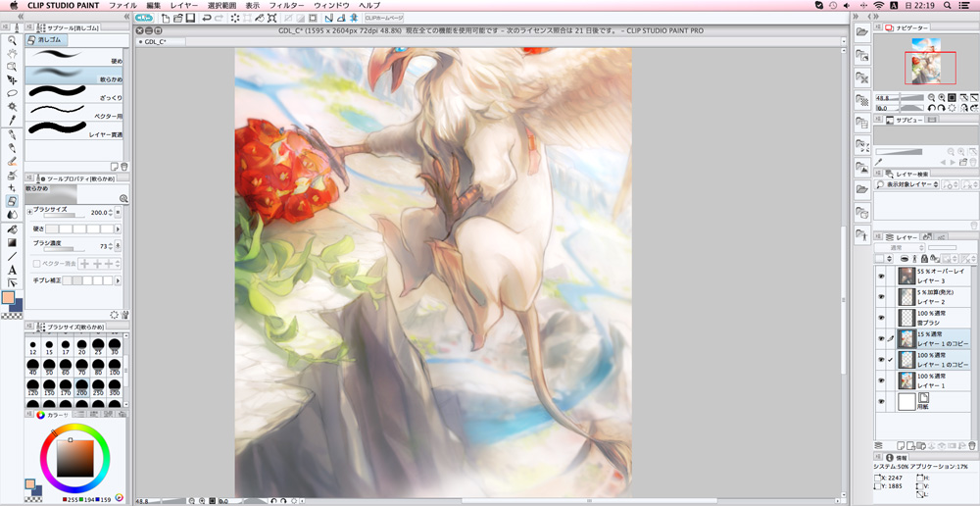Open the レイヤー menu in menu bar
Image resolution: width=980 pixels, height=506 pixels.
[x=184, y=5]
